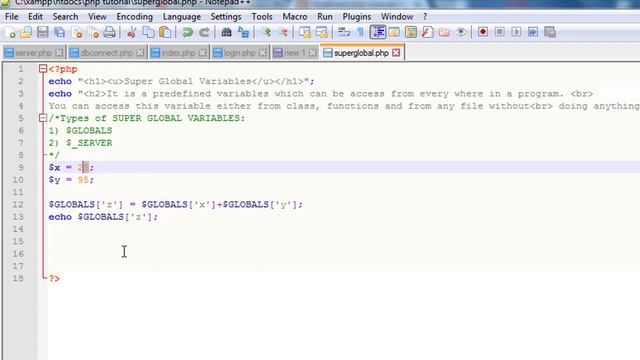Toggle synchronized horizontal scrolling
This screenshot has width=640, height=360.
pos(322,32)
